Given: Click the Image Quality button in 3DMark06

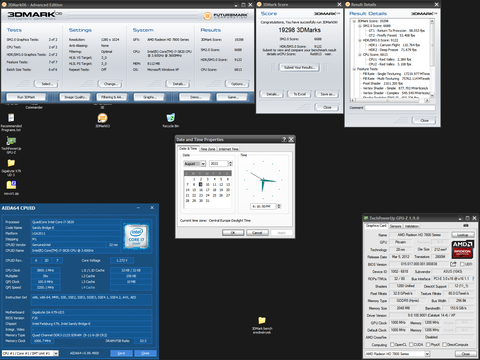Looking at the screenshot, I should point(75,97).
